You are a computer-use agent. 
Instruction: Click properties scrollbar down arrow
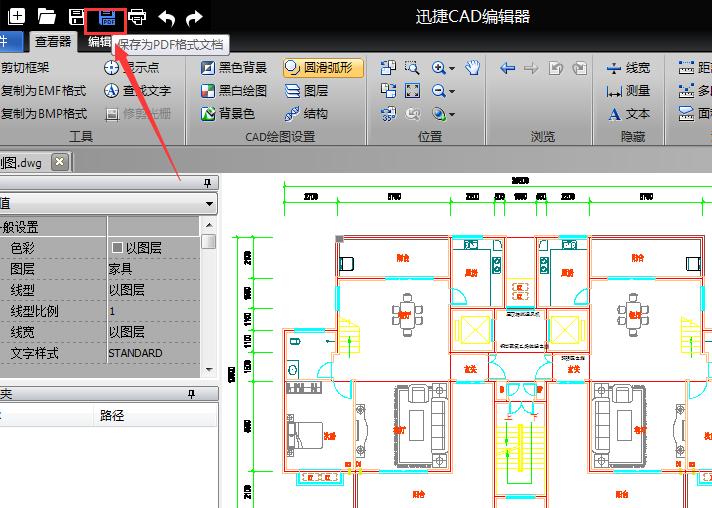[x=208, y=370]
